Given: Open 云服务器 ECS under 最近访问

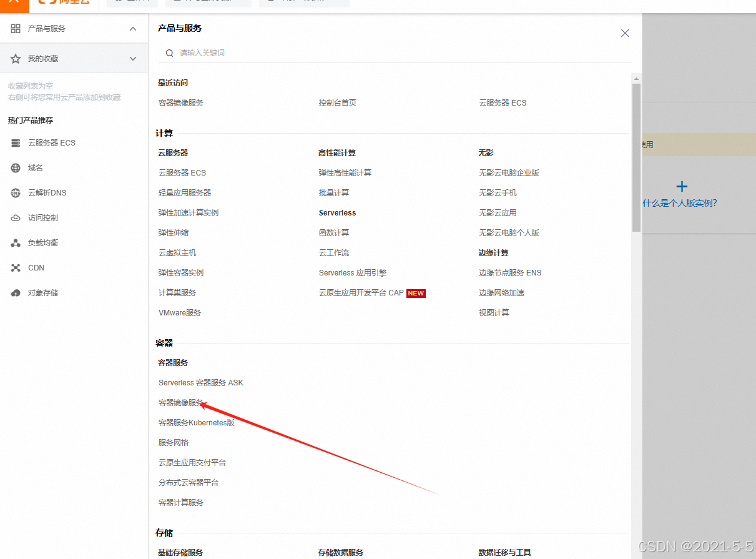Looking at the screenshot, I should click(503, 103).
